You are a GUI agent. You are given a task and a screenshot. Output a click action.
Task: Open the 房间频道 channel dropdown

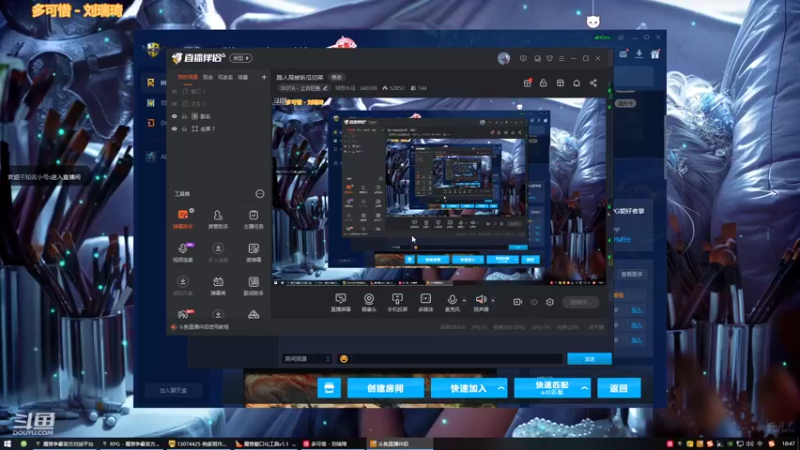tap(306, 359)
